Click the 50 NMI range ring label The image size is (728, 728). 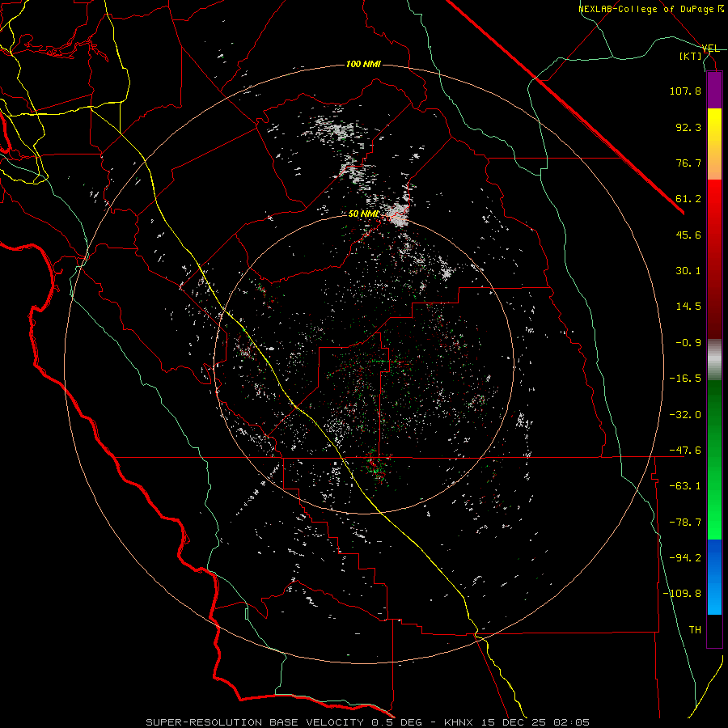pos(363,214)
